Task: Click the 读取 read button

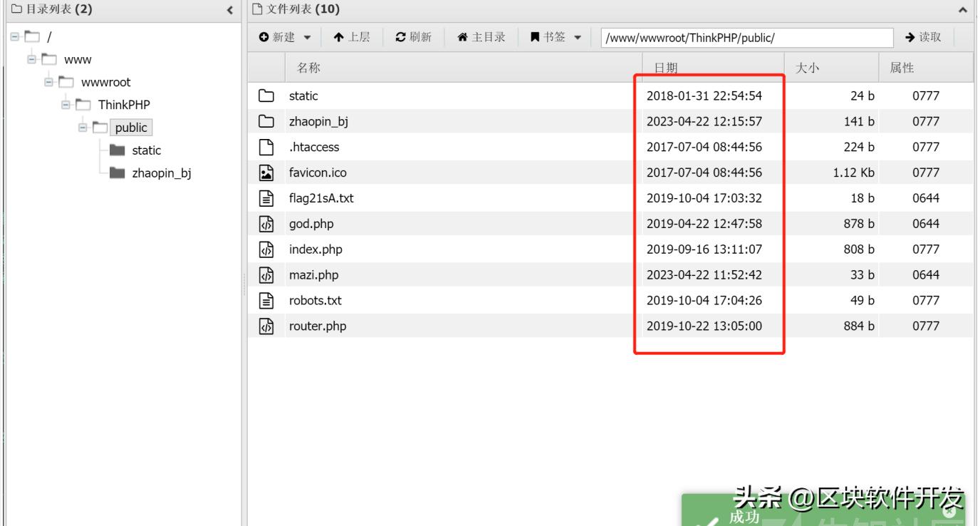Action: point(923,37)
